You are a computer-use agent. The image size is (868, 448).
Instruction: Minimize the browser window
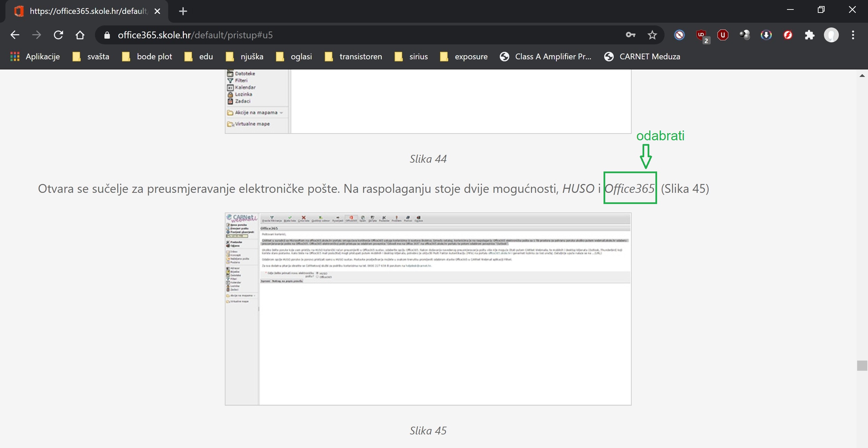790,10
